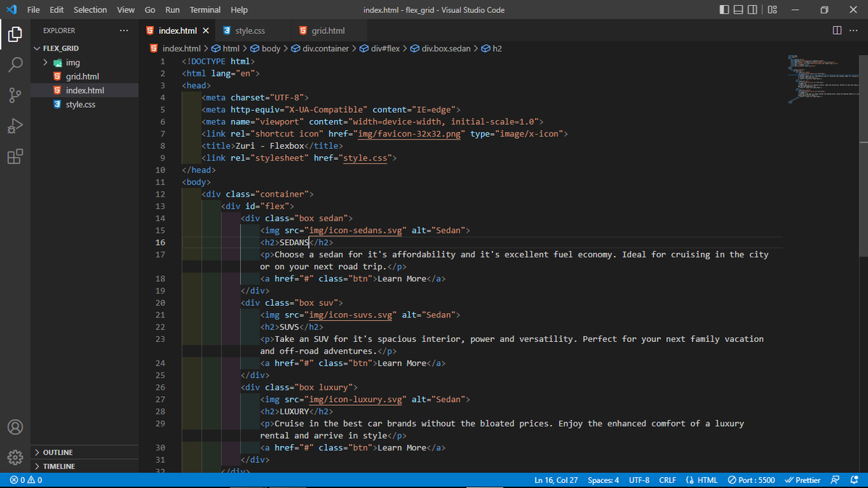Click the notifications bell icon

click(x=854, y=480)
